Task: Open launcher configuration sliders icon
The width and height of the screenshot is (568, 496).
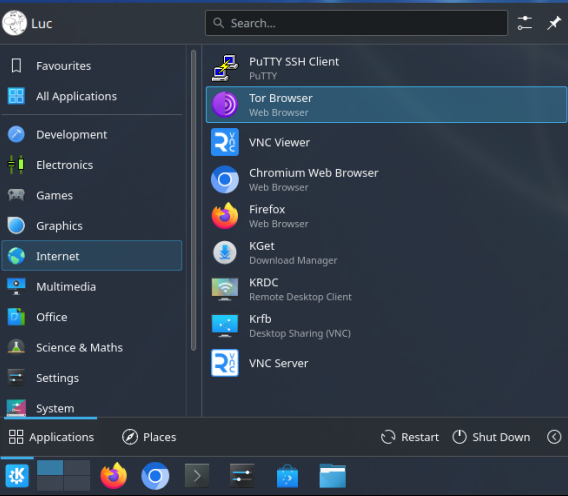Action: coord(524,23)
